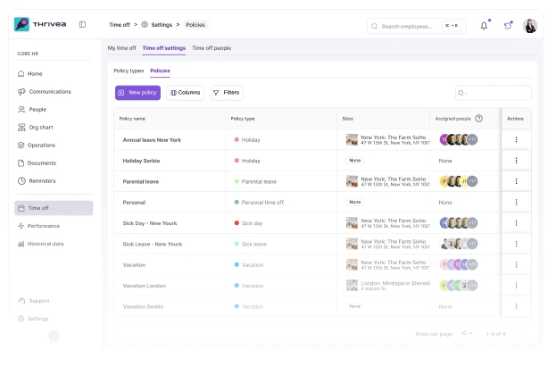Open actions menu for Annual leave New York

click(516, 139)
